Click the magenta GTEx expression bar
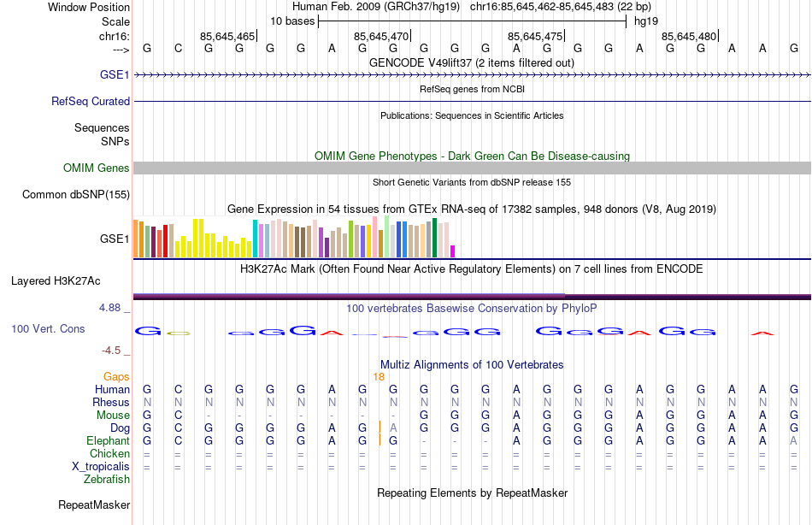This screenshot has width=812, height=525. point(453,251)
